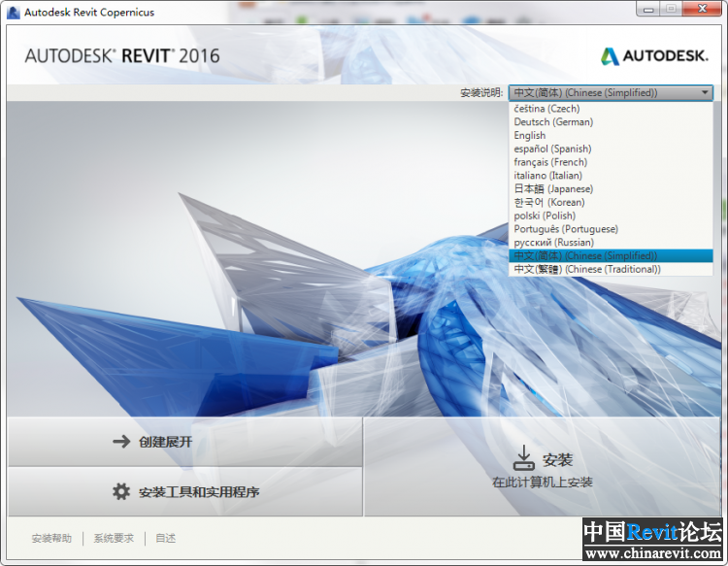
Task: Select русский (Russian) language
Action: coord(611,243)
